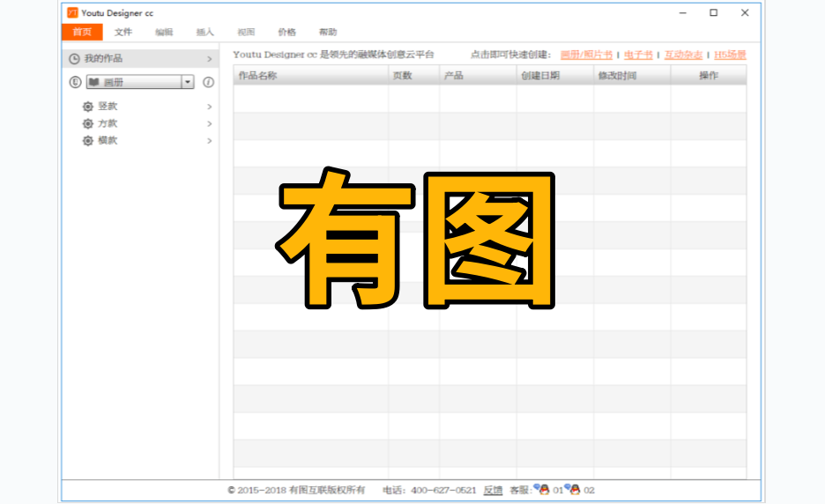This screenshot has height=504, width=825.
Task: Open the 文件 menu
Action: pos(123,32)
